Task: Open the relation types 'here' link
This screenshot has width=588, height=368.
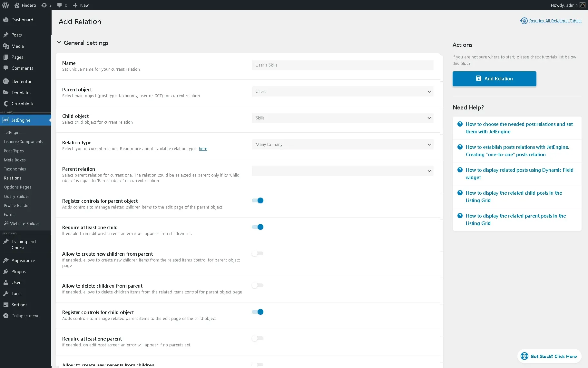Action: [x=203, y=149]
